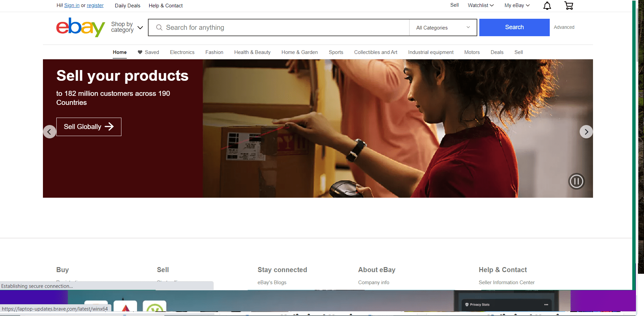Advance to next carousel slide
644x316 pixels.
[x=586, y=132]
